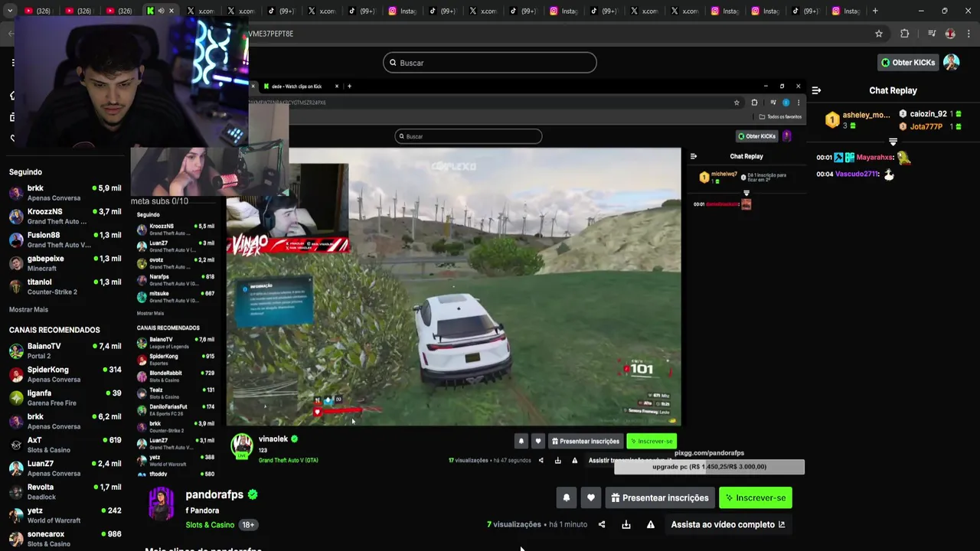Bookmark this page with the outer star icon
The image size is (980, 551).
coord(879,34)
